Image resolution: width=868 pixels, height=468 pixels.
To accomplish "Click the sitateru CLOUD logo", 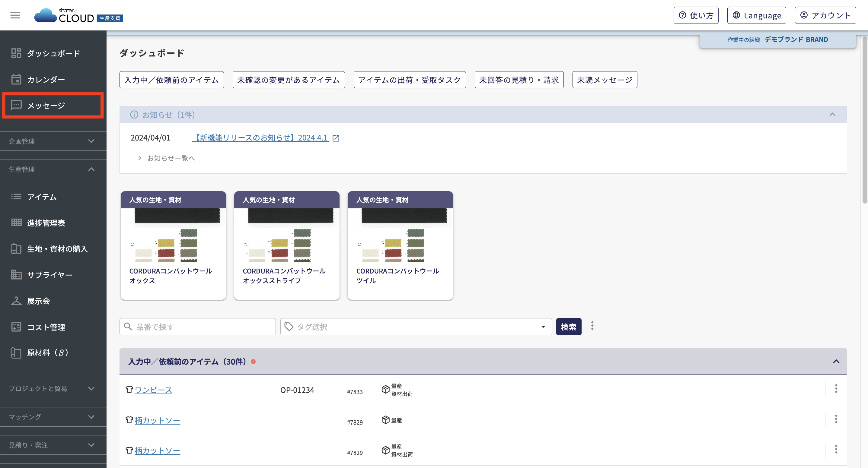I will [x=79, y=15].
